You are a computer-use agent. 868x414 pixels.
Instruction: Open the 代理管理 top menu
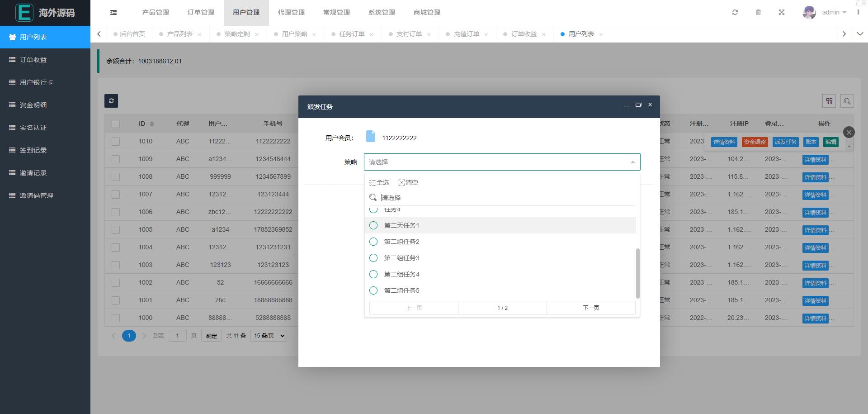(291, 13)
